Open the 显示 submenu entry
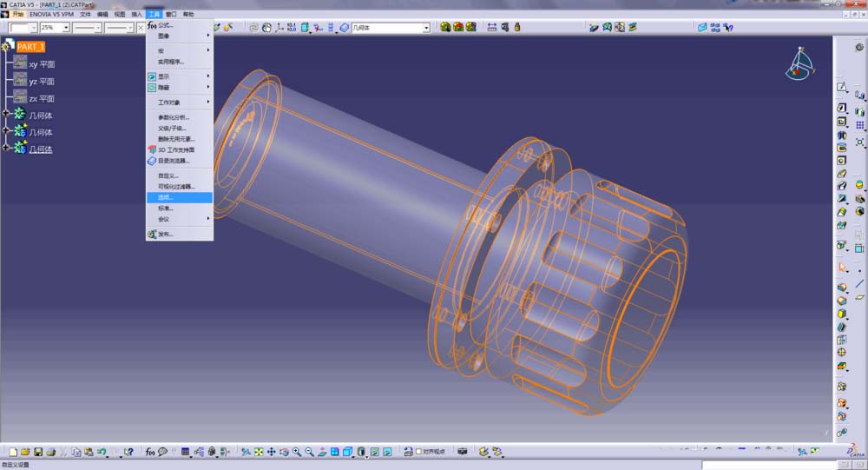This screenshot has width=868, height=470. [x=180, y=76]
